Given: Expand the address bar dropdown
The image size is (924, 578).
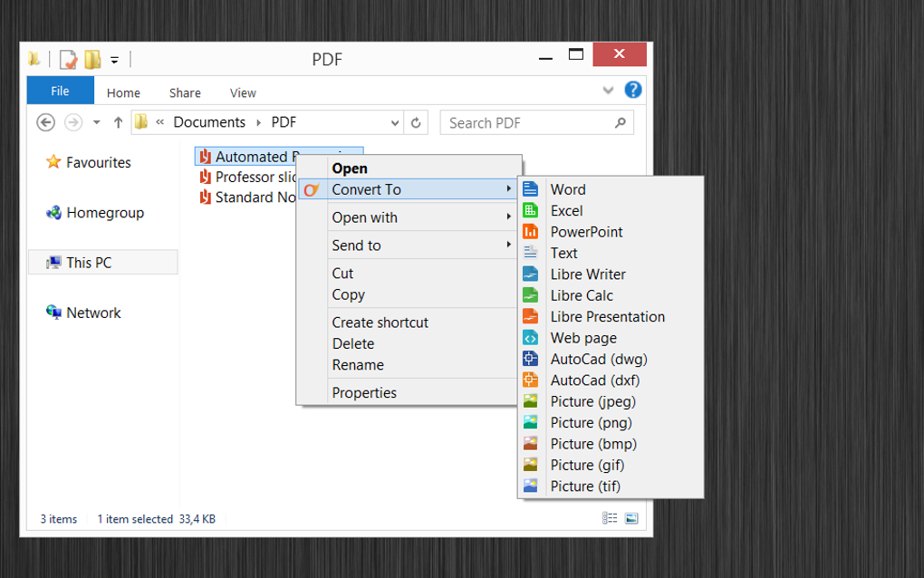Looking at the screenshot, I should (395, 122).
